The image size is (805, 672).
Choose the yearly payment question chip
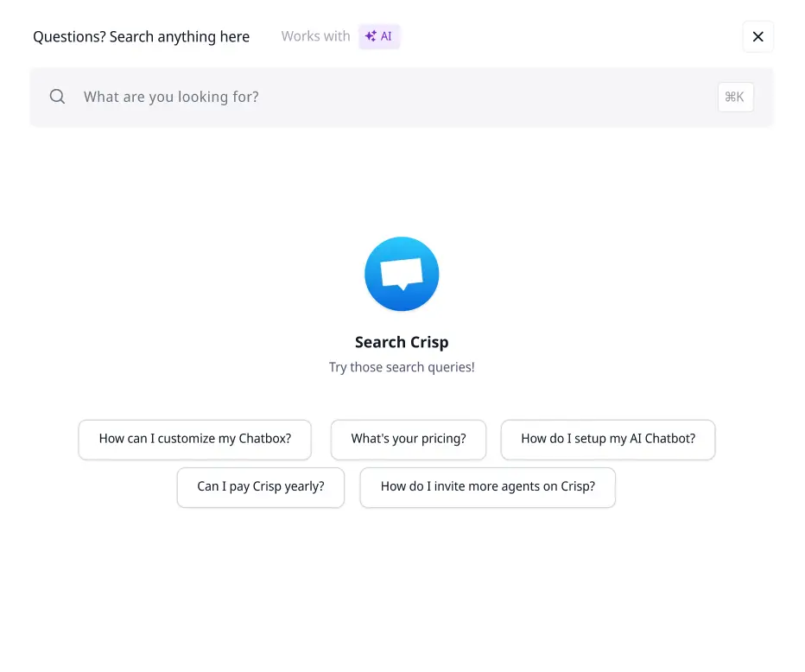260,486
